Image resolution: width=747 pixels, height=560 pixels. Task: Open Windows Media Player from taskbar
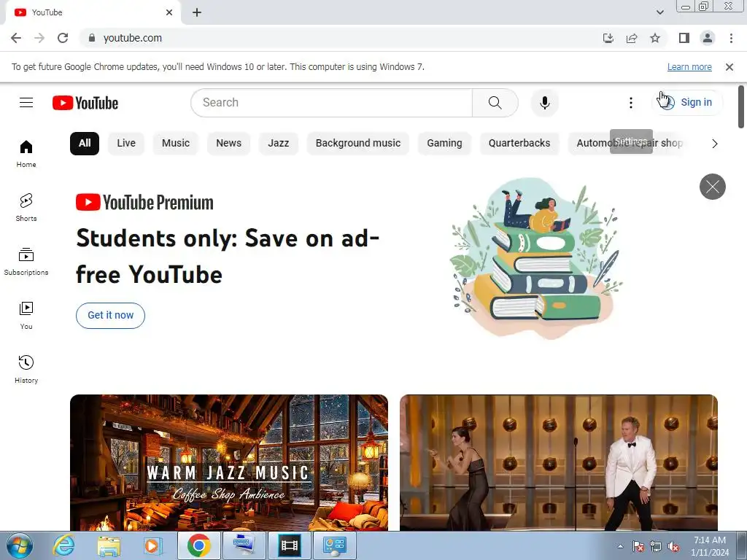coord(153,545)
